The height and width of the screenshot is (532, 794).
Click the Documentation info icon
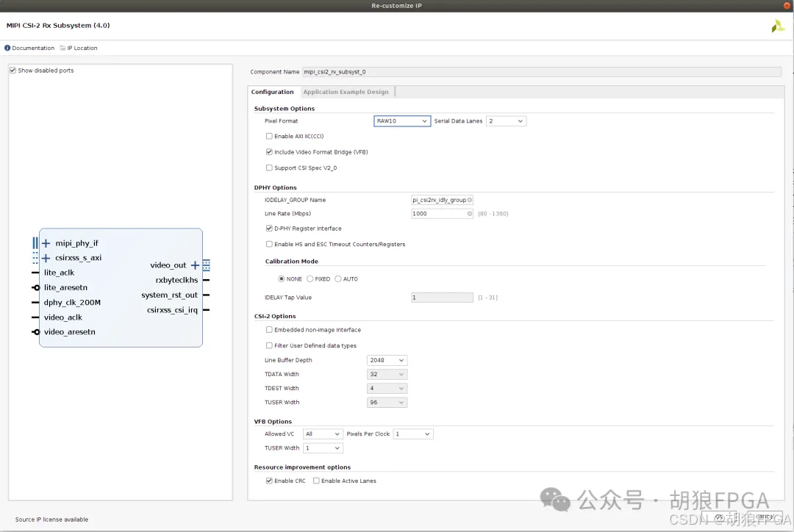7,48
